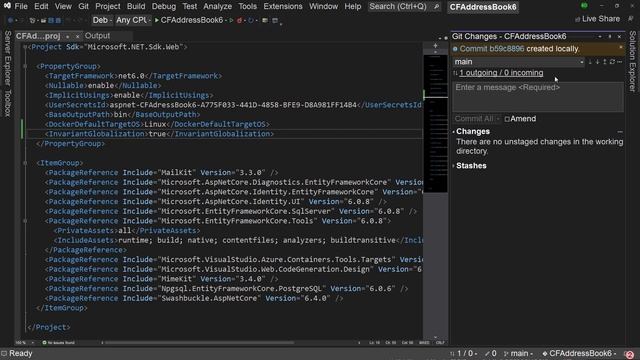This screenshot has width=640, height=360.
Task: Open the View menu
Action: point(63,7)
